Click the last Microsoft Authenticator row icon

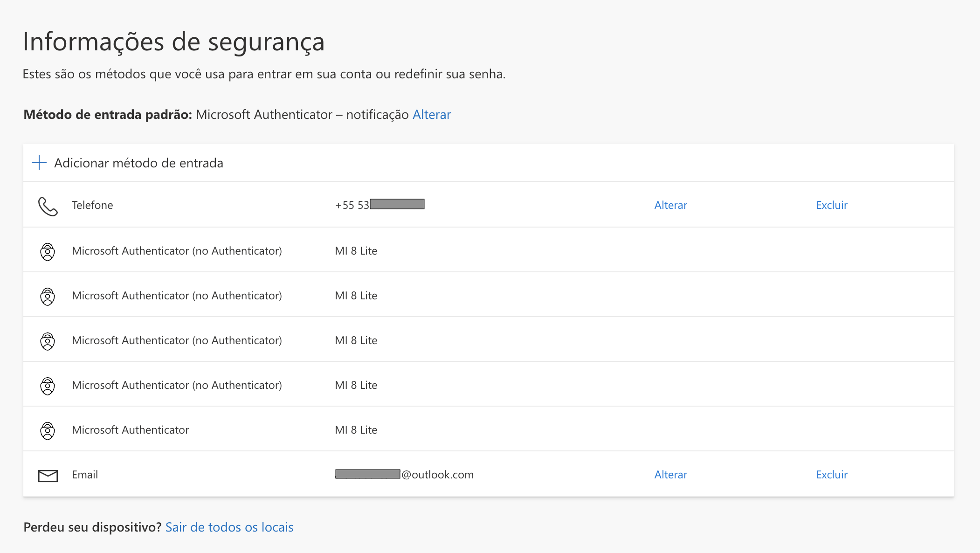(x=48, y=431)
